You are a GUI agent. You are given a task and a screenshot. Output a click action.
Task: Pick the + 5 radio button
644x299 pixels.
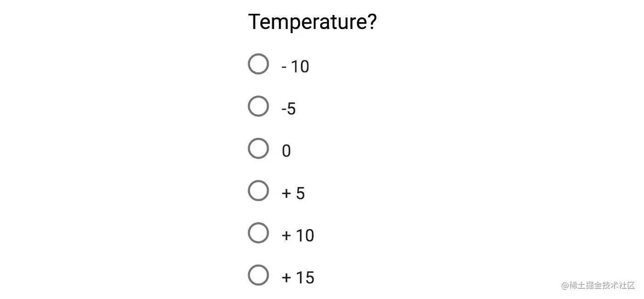[x=259, y=191]
